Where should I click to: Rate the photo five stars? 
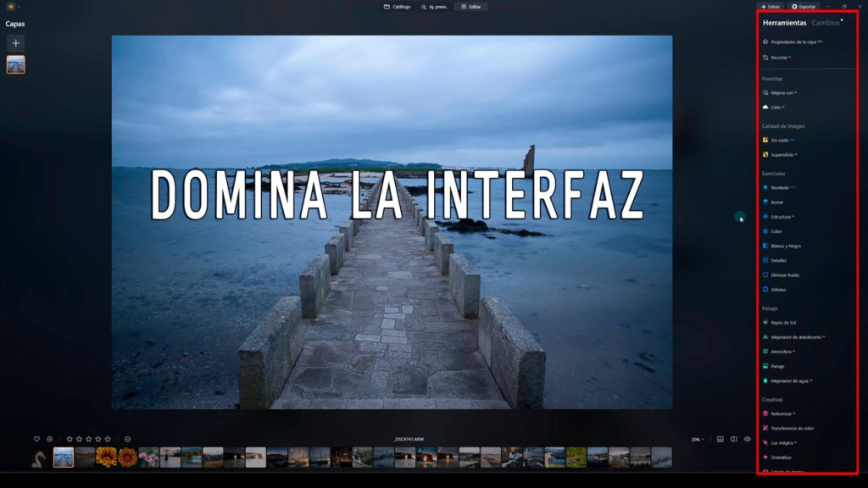click(x=108, y=440)
